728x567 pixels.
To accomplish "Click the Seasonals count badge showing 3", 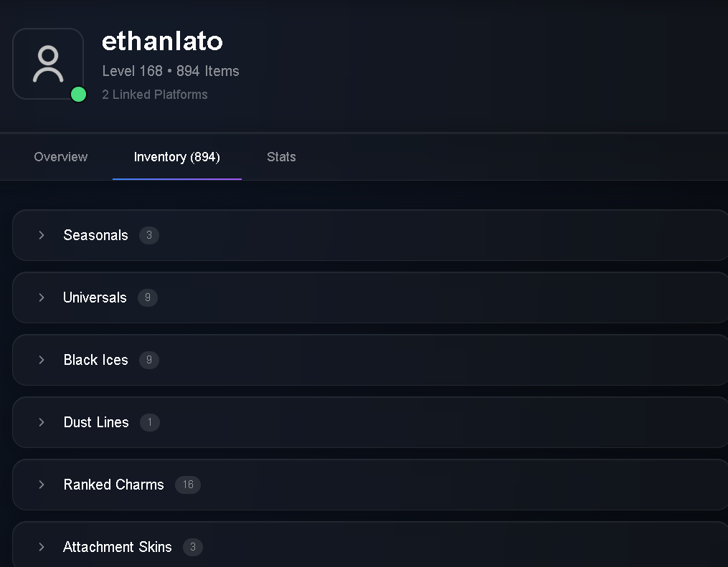I will [149, 235].
